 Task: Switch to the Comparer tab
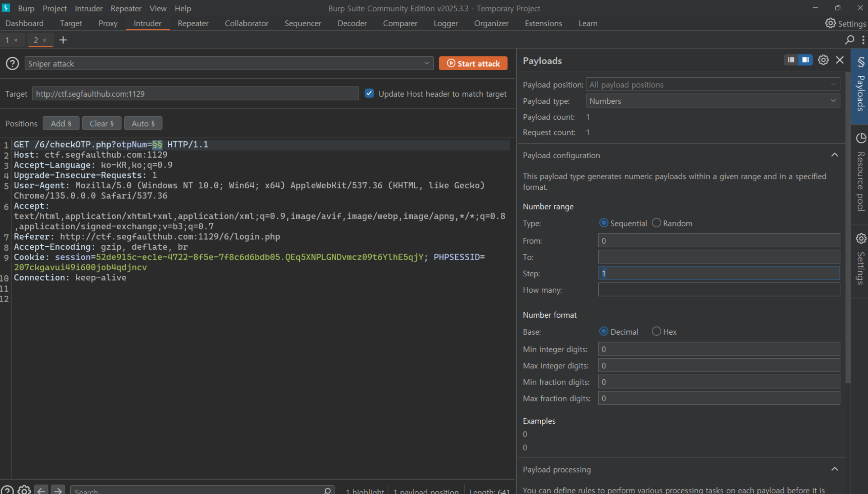[400, 23]
